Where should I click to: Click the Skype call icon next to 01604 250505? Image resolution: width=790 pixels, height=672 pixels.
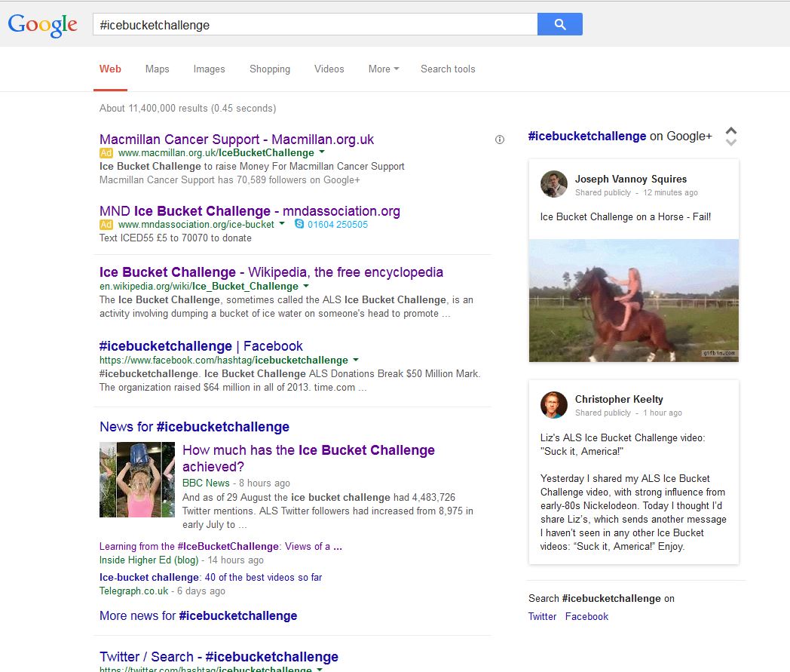pyautogui.click(x=299, y=224)
